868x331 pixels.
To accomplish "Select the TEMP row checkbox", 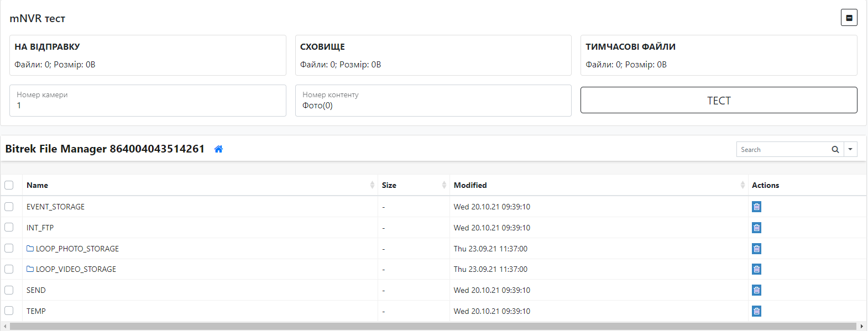I will [9, 311].
